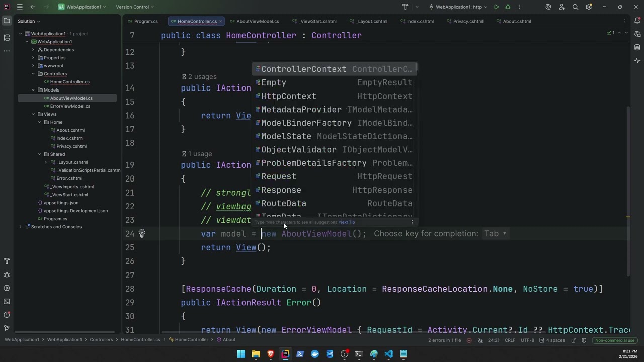Open IDE settings gear icon
This screenshot has width=644, height=362.
click(x=589, y=7)
